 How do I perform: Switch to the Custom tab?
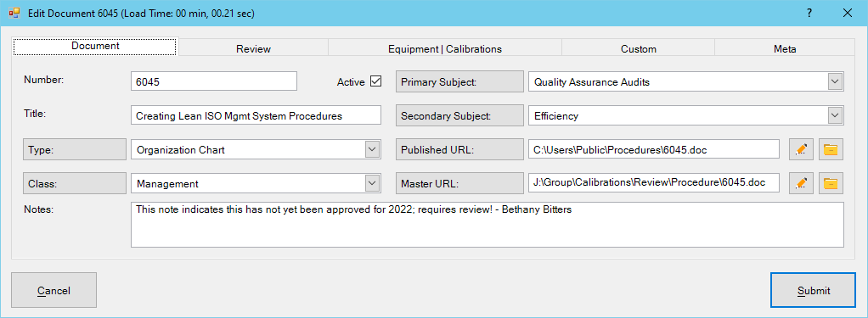point(639,48)
